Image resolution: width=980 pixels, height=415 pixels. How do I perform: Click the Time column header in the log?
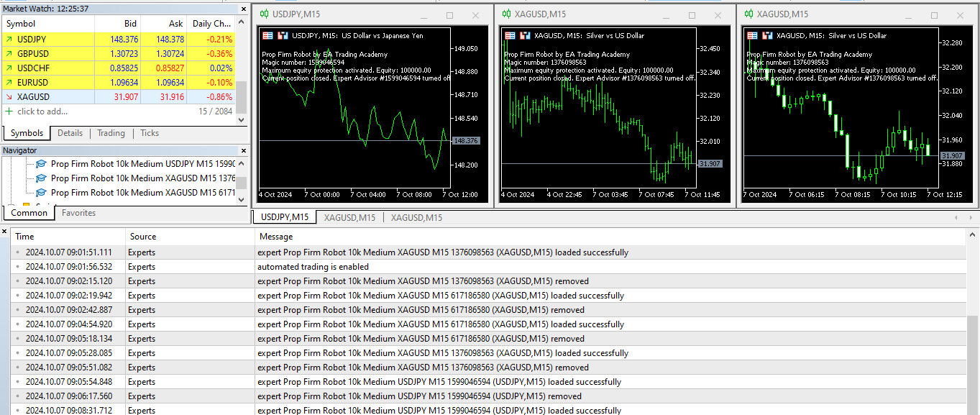(68, 237)
